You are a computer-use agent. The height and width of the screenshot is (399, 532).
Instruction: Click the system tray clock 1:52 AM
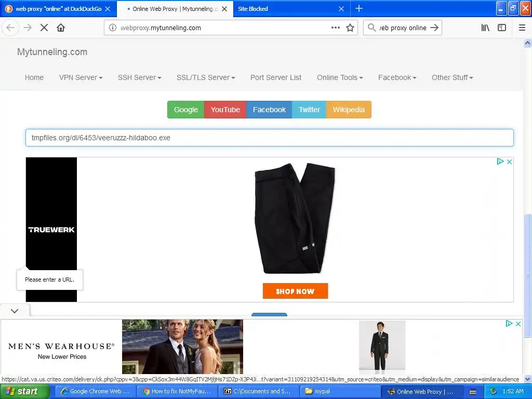pos(513,391)
